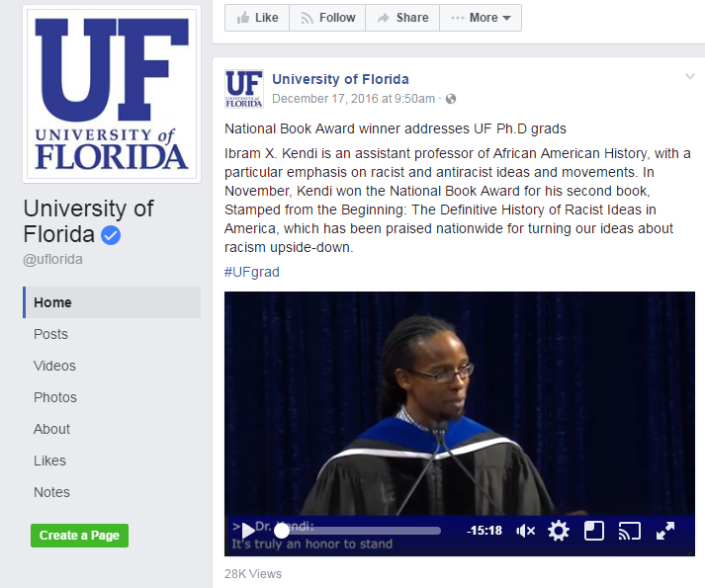
Task: Click the public globe privacy icon
Action: (x=451, y=99)
